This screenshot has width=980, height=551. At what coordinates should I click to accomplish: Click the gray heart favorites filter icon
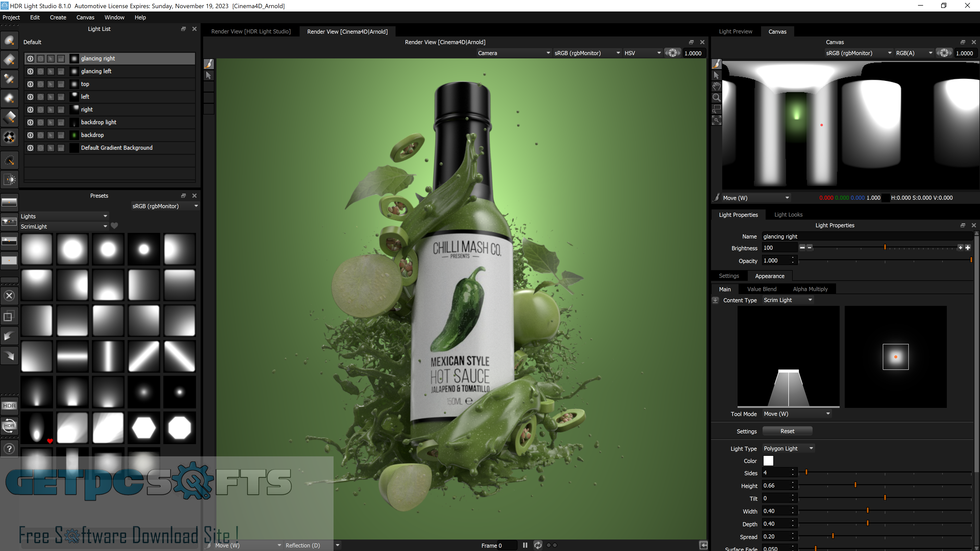click(114, 226)
